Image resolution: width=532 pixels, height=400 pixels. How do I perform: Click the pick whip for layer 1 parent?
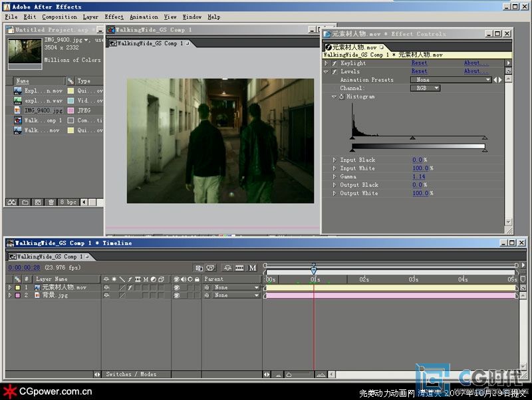coord(207,288)
